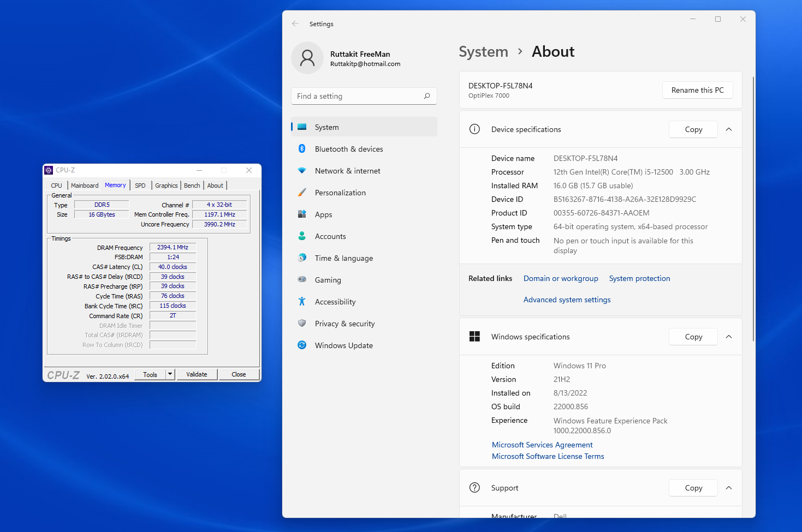802x532 pixels.
Task: Click the user avatar profile picture
Action: pos(307,58)
